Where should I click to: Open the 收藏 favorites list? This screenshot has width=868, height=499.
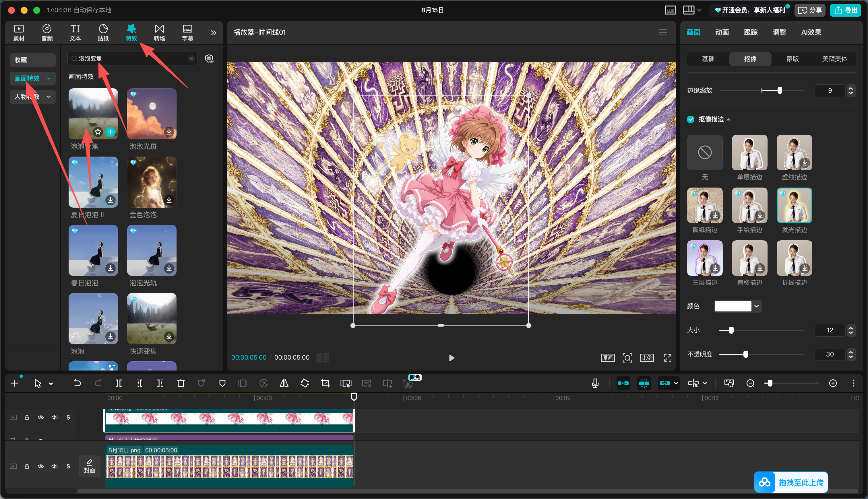tap(33, 60)
